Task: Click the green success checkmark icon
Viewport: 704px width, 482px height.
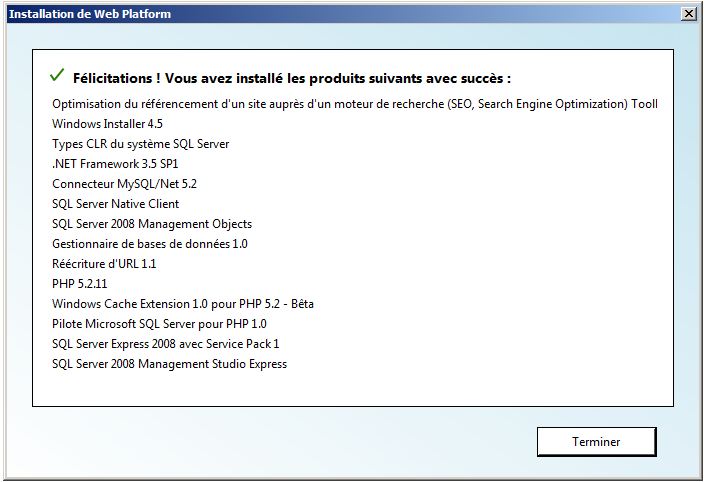Action: point(57,75)
